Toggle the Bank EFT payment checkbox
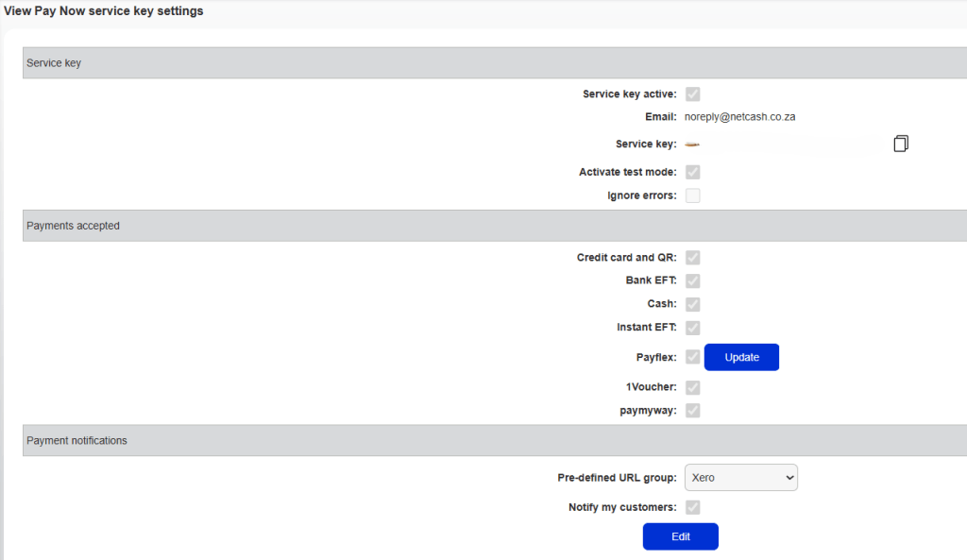 tap(693, 280)
